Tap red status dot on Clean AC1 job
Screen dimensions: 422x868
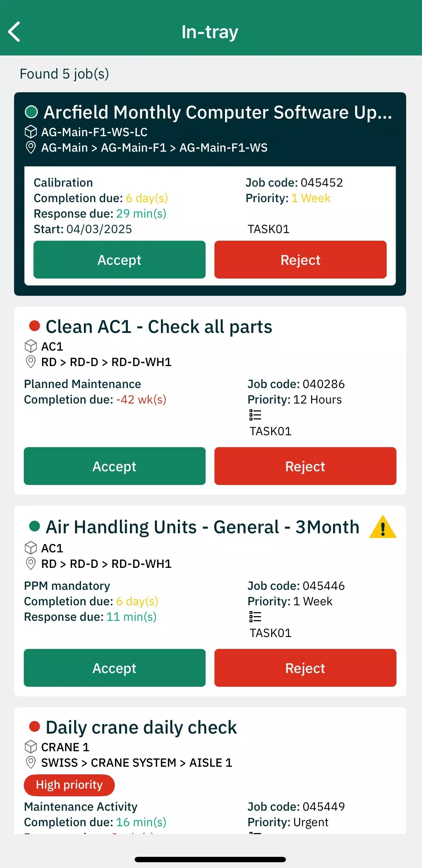[x=35, y=326]
